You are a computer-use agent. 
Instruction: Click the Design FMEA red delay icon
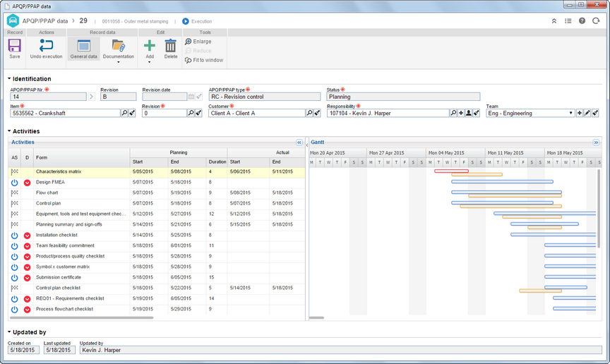[28, 183]
